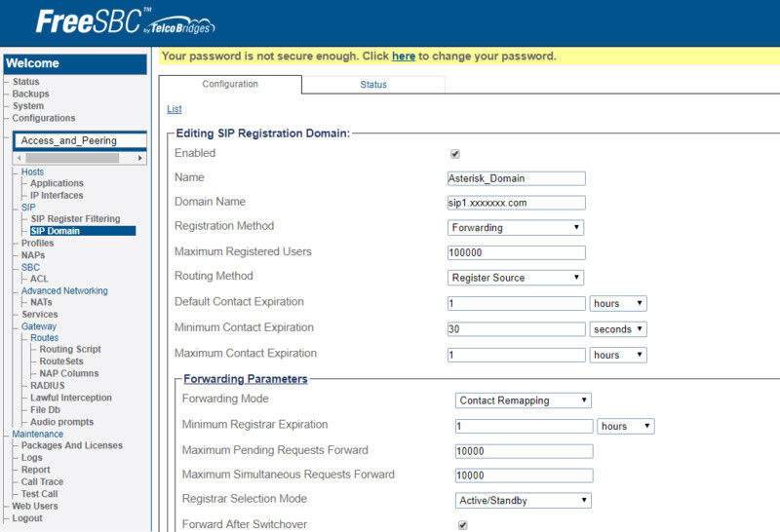The image size is (780, 532).
Task: Open the Registrar Selection Mode dropdown
Action: click(523, 500)
